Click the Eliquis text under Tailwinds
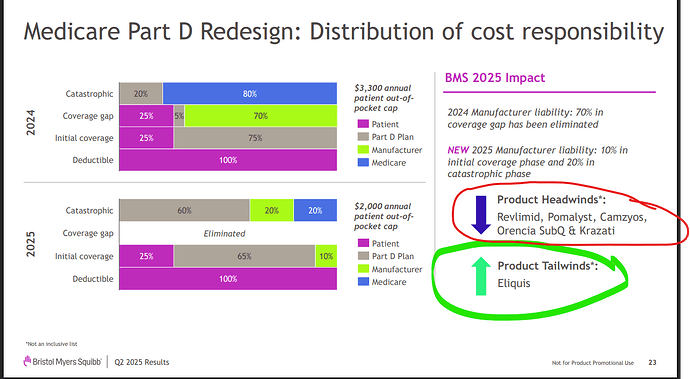Image resolution: width=690 pixels, height=379 pixels. (x=514, y=283)
